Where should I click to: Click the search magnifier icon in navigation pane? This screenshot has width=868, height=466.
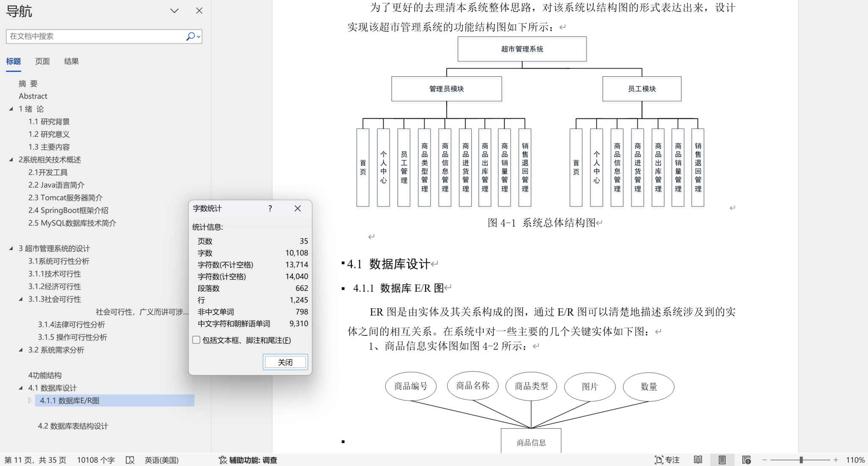tap(190, 36)
